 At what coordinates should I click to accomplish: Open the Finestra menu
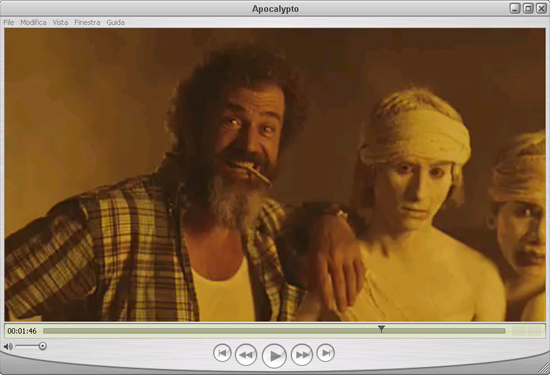point(87,22)
